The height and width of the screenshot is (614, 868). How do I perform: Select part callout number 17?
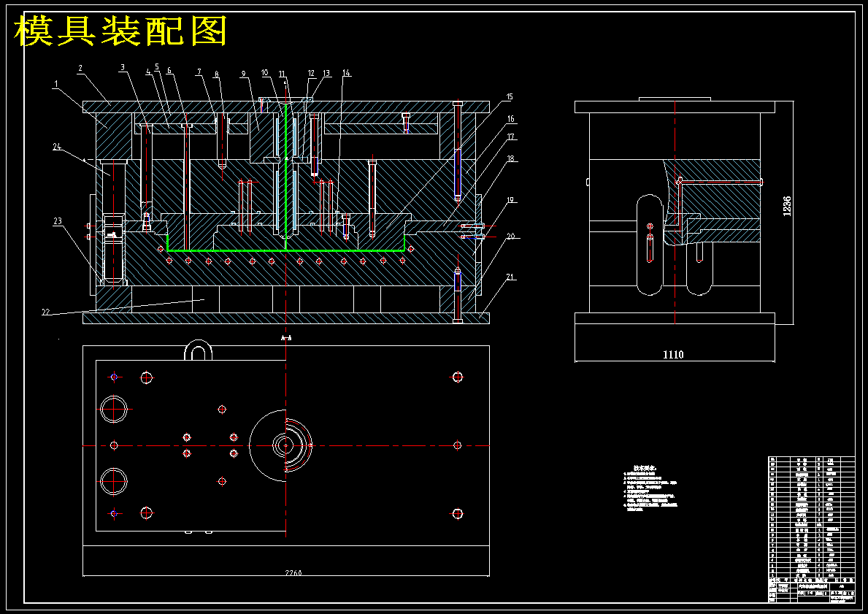click(x=511, y=137)
